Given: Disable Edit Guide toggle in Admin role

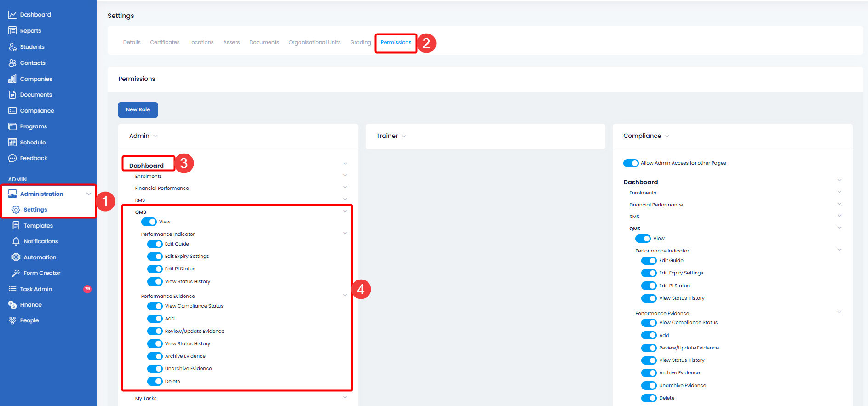Looking at the screenshot, I should [155, 244].
